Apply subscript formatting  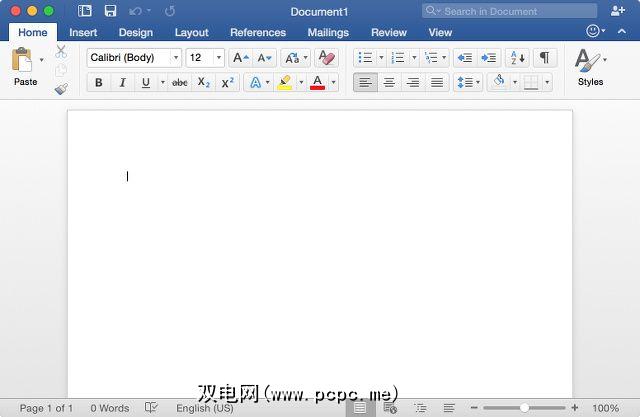tap(203, 83)
